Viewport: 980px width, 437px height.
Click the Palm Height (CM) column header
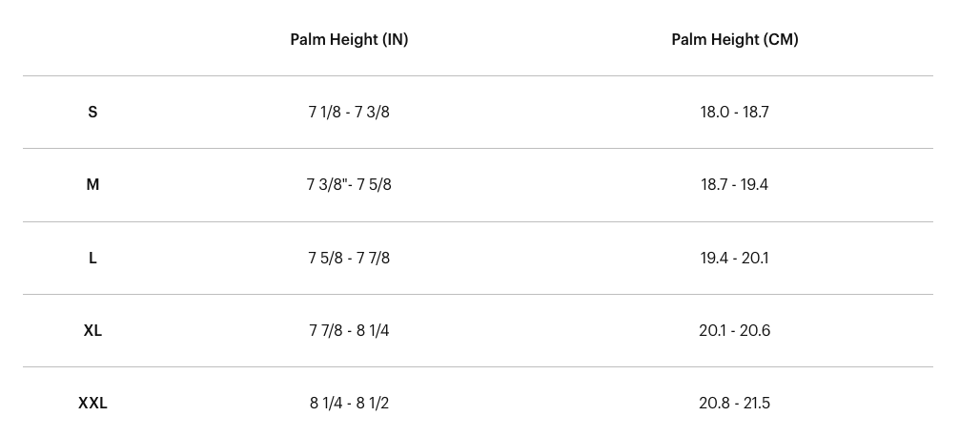click(734, 39)
